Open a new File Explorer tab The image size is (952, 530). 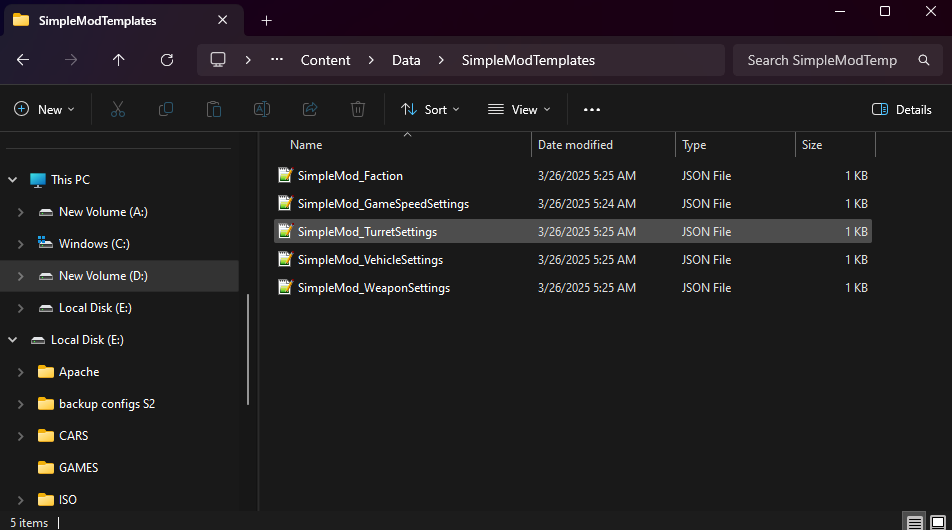click(266, 20)
